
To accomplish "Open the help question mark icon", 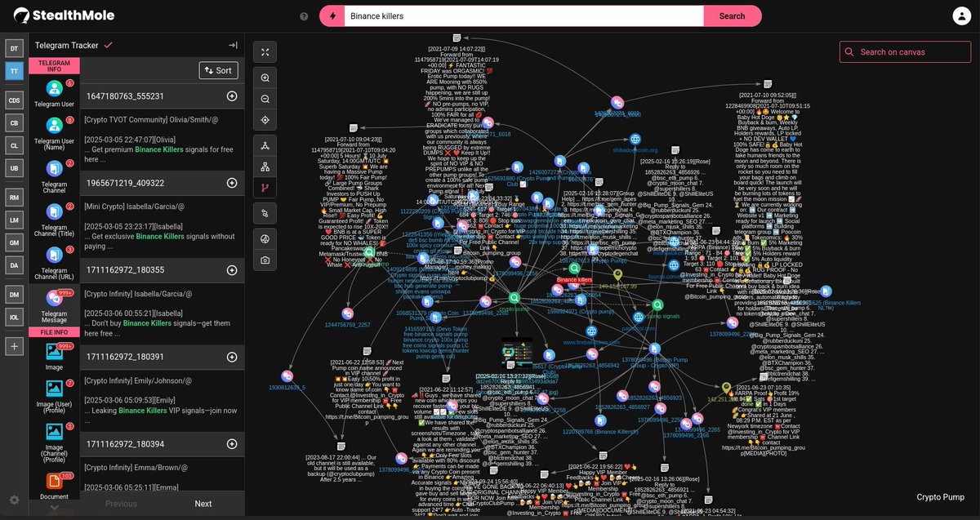I will 304,16.
